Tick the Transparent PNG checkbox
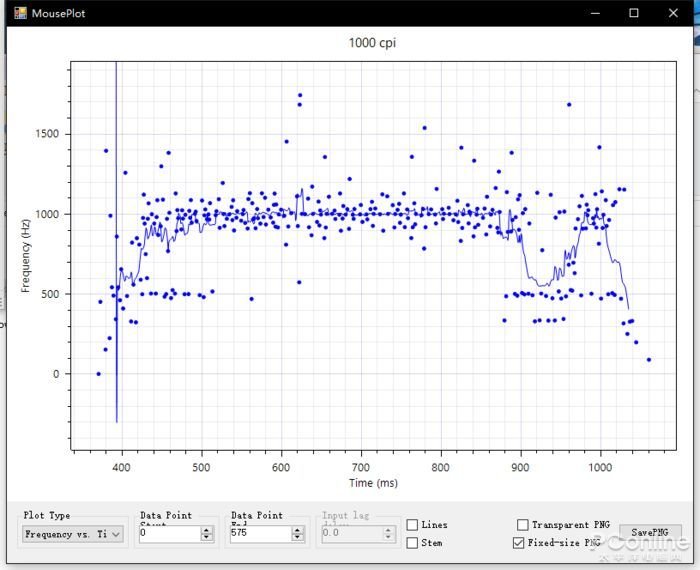The image size is (700, 570). click(522, 524)
